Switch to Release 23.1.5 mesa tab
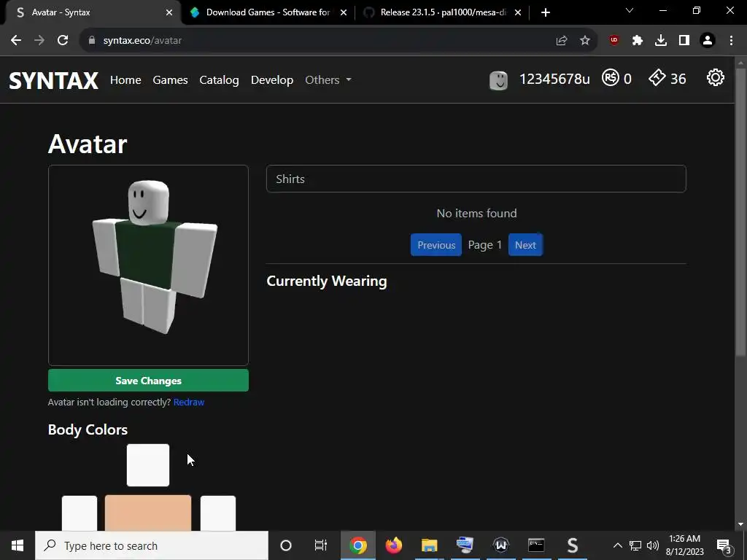 click(x=442, y=12)
